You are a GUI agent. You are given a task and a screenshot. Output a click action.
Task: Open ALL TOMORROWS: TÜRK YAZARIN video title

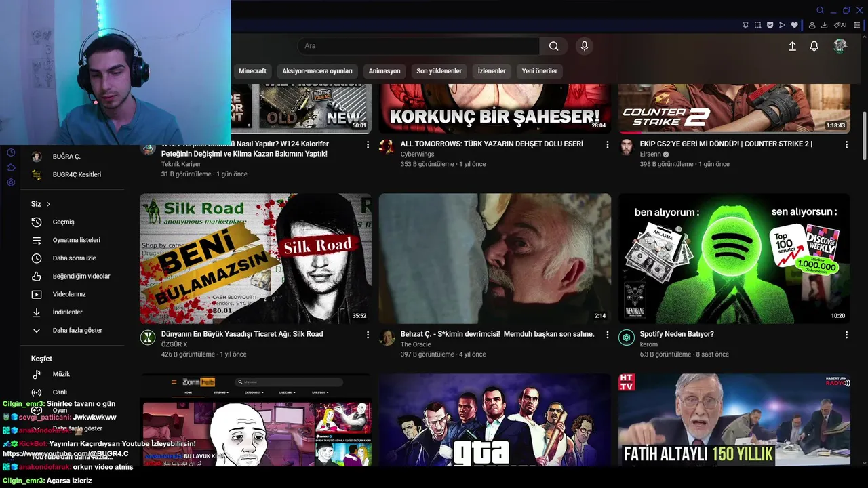492,144
